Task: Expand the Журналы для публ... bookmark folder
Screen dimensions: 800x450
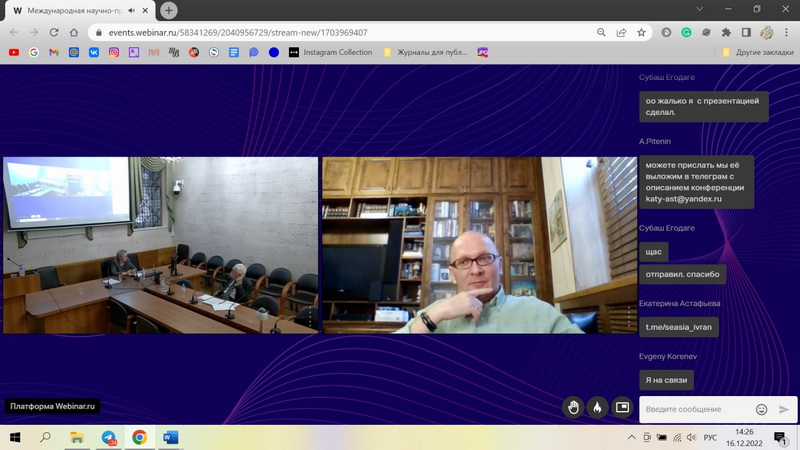Action: [425, 52]
